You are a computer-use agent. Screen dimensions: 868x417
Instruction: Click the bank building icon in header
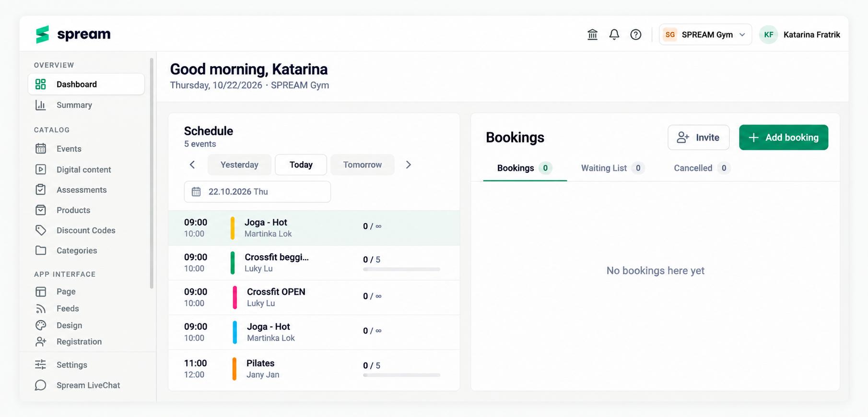tap(592, 35)
